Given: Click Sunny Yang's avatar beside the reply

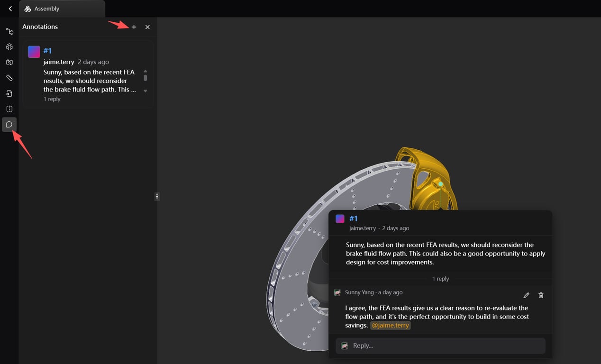Looking at the screenshot, I should tap(337, 292).
